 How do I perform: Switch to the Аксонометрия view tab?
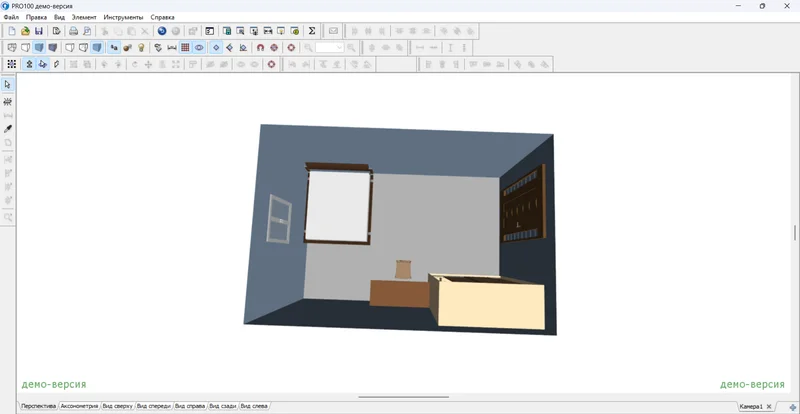click(79, 407)
